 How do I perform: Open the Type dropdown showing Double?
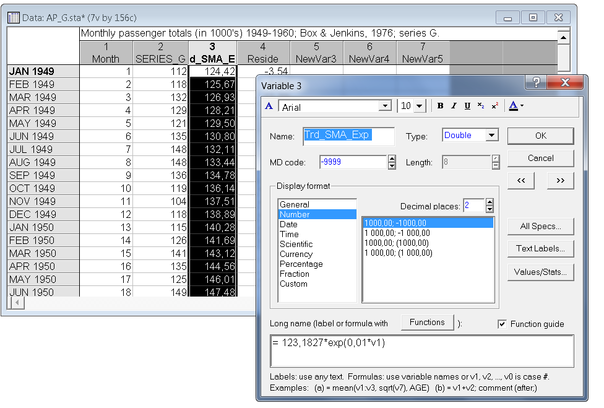tap(491, 135)
